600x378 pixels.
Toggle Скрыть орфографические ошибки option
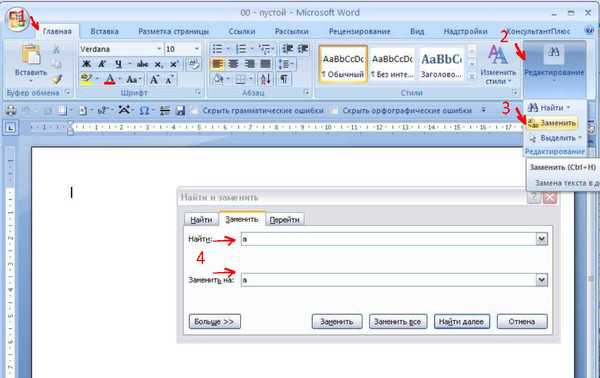click(402, 111)
